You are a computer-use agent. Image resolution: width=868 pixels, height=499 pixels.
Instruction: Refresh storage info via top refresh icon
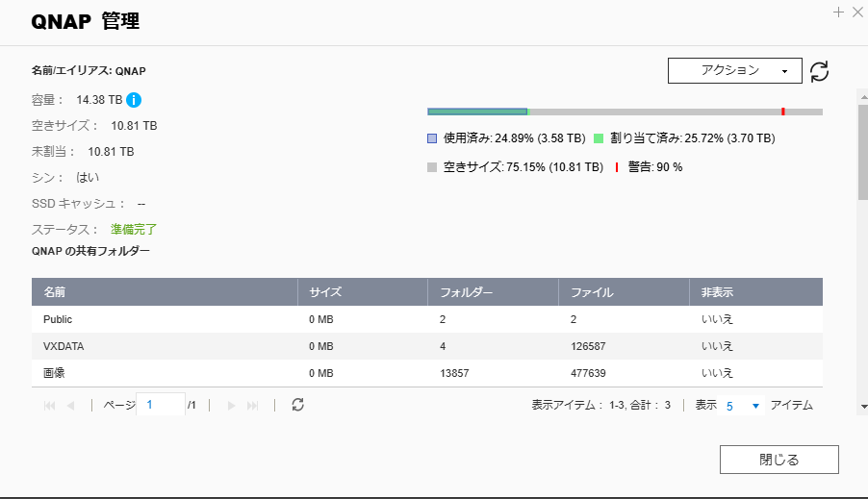[x=819, y=71]
